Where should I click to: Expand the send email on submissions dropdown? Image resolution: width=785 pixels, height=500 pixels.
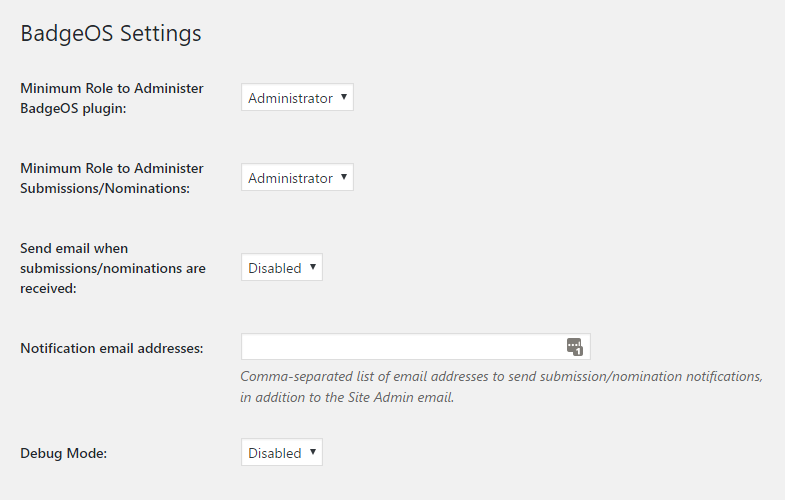click(x=281, y=268)
